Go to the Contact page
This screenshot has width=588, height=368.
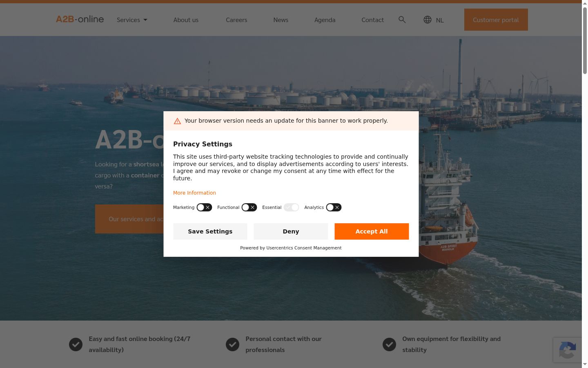click(x=373, y=20)
